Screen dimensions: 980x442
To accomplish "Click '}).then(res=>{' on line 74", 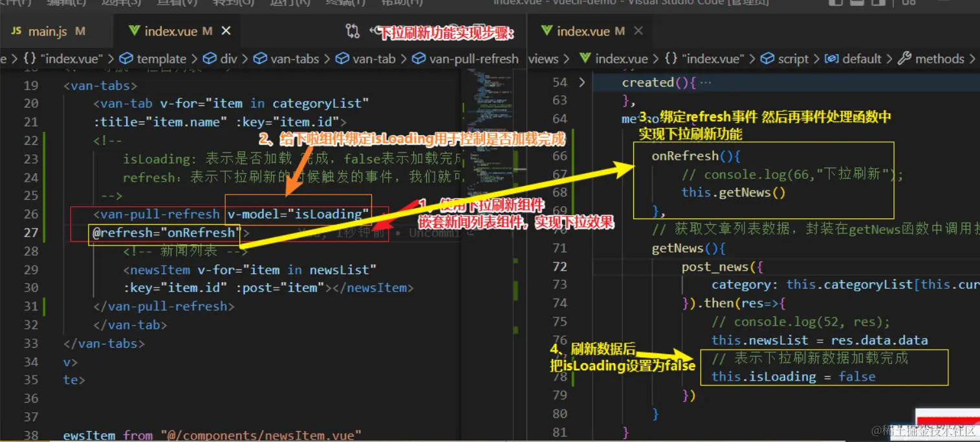I will pos(734,303).
